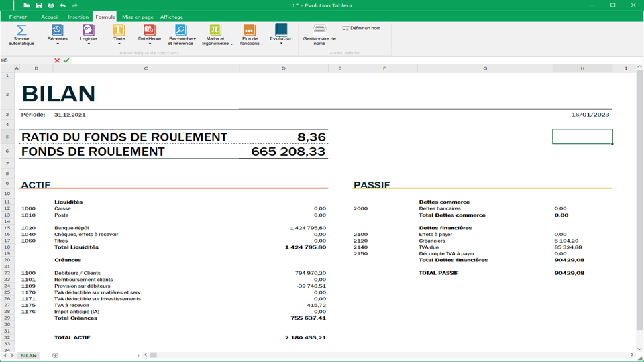The width and height of the screenshot is (644, 362).
Task: Select Débiteurs / Clients value 794 970,20
Action: [x=311, y=273]
